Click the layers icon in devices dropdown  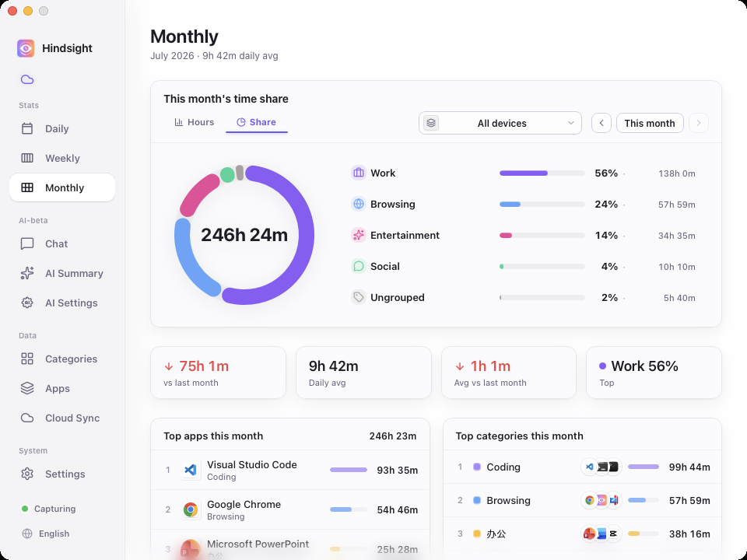pos(431,124)
